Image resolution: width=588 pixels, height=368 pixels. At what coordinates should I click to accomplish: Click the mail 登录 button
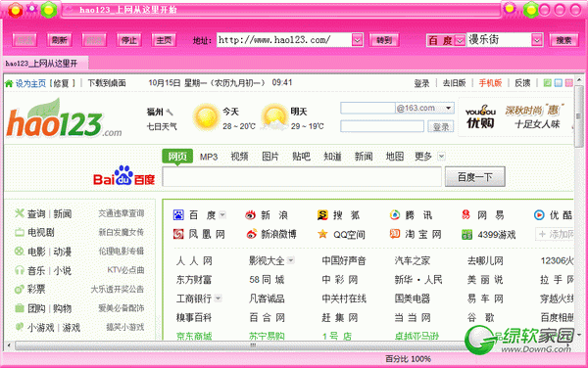441,126
